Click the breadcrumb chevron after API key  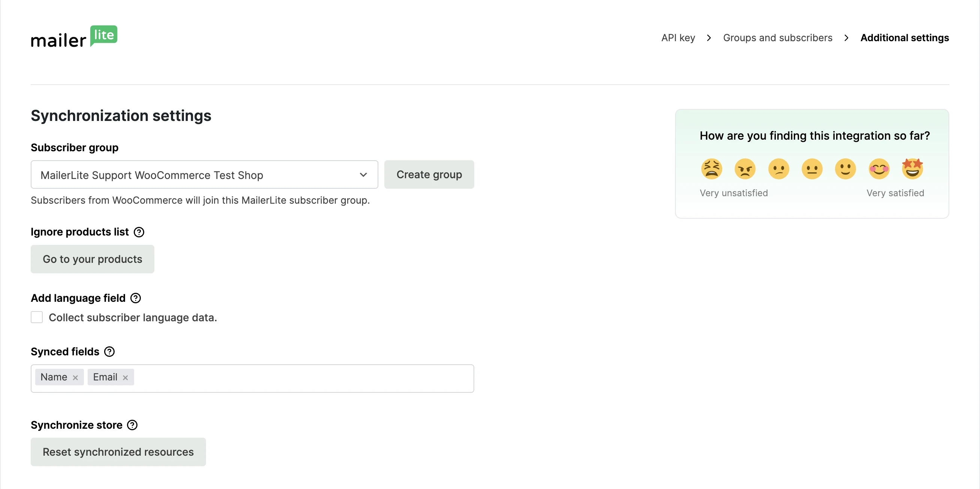709,38
